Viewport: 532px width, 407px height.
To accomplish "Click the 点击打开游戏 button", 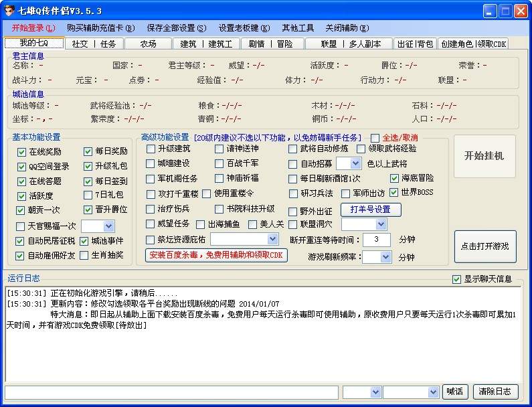I will [x=485, y=246].
